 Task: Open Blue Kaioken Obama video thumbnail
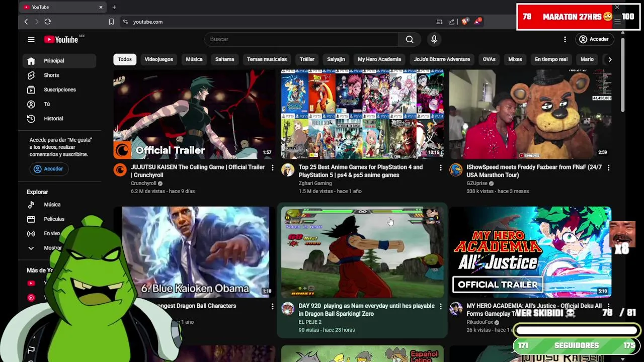pyautogui.click(x=195, y=252)
